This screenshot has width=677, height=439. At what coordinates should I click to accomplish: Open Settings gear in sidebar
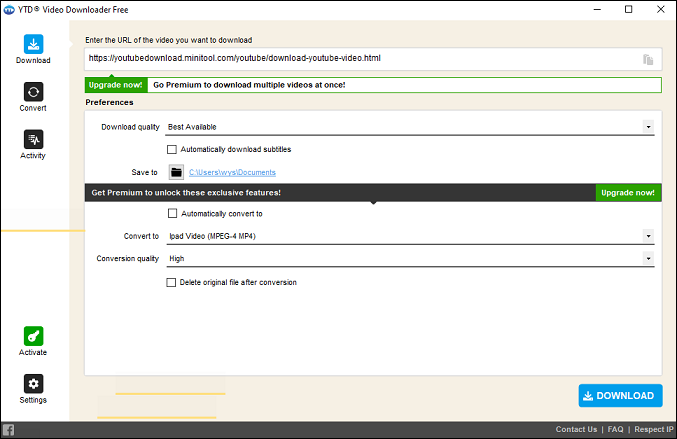pyautogui.click(x=33, y=388)
